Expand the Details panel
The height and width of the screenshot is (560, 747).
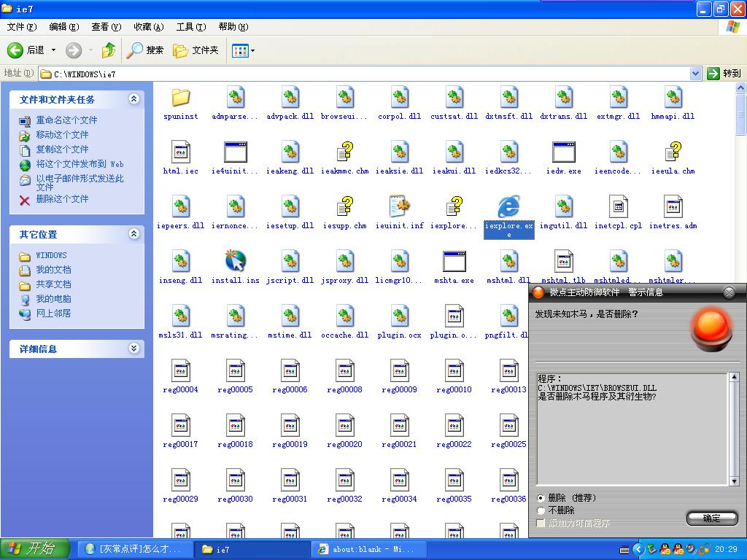click(134, 349)
